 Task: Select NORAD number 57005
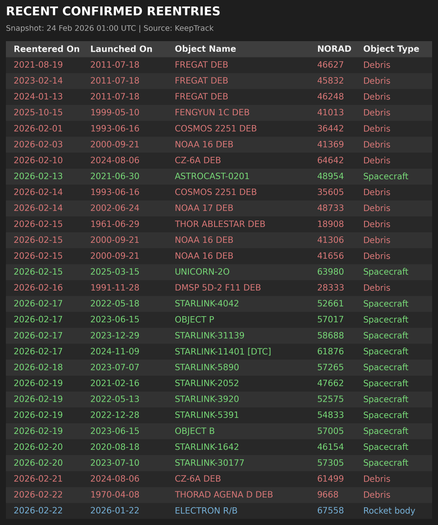click(330, 431)
